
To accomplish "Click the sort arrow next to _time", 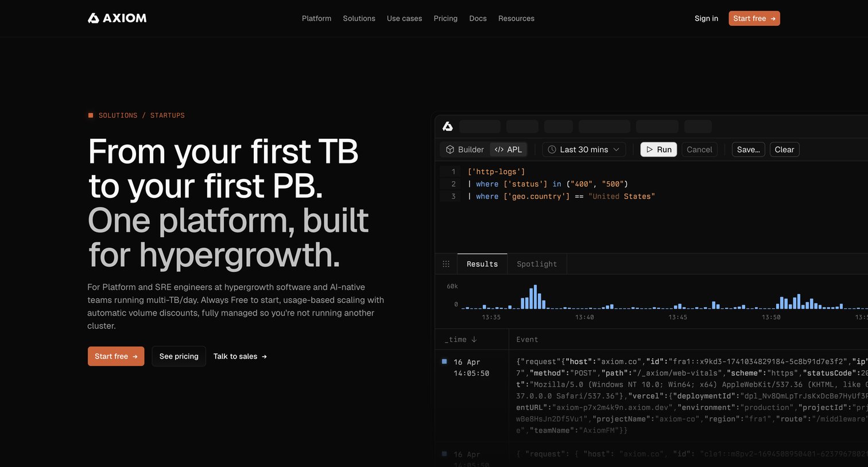I will coord(474,340).
